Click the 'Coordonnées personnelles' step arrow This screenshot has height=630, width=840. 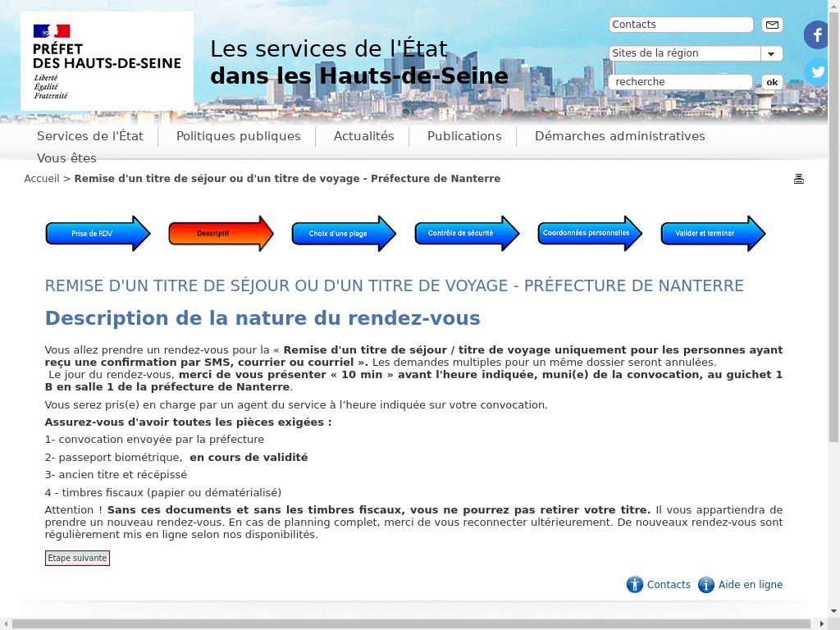[590, 233]
